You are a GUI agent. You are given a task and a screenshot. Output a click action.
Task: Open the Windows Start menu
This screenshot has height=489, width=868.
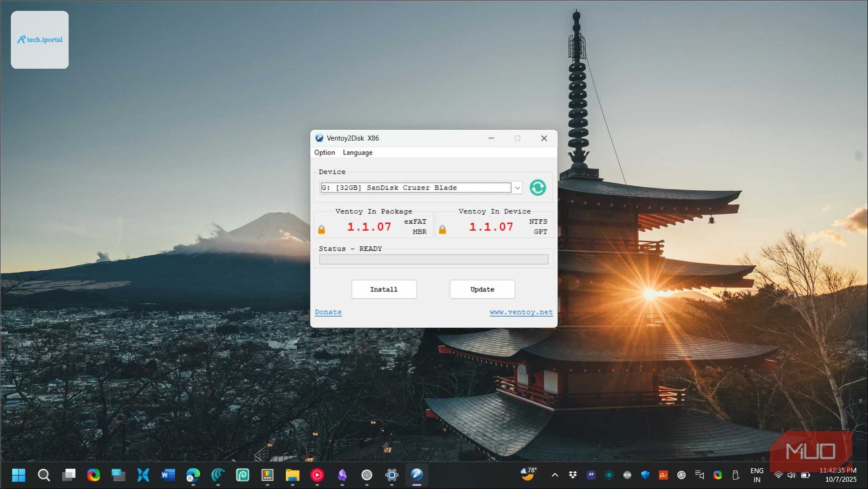click(x=19, y=475)
